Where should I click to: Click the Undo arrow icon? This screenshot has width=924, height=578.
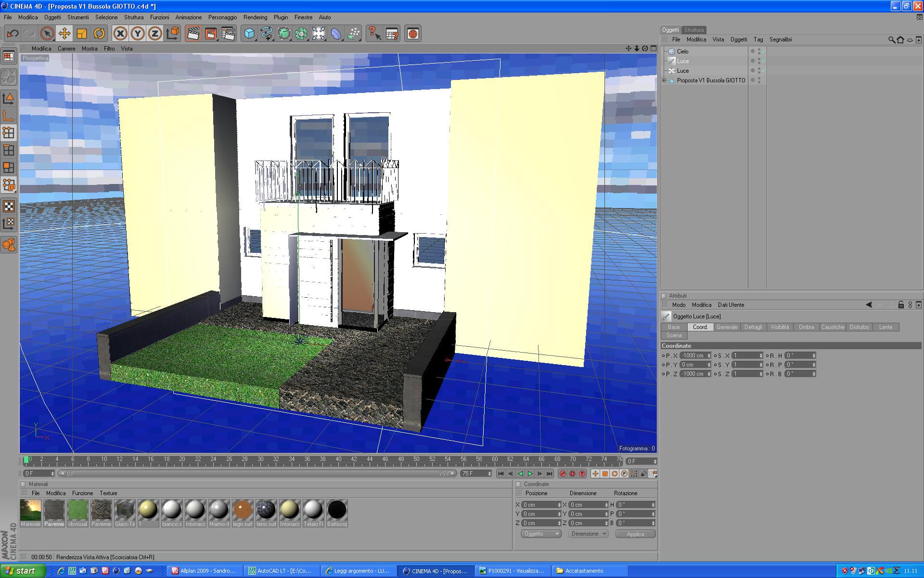pos(13,34)
